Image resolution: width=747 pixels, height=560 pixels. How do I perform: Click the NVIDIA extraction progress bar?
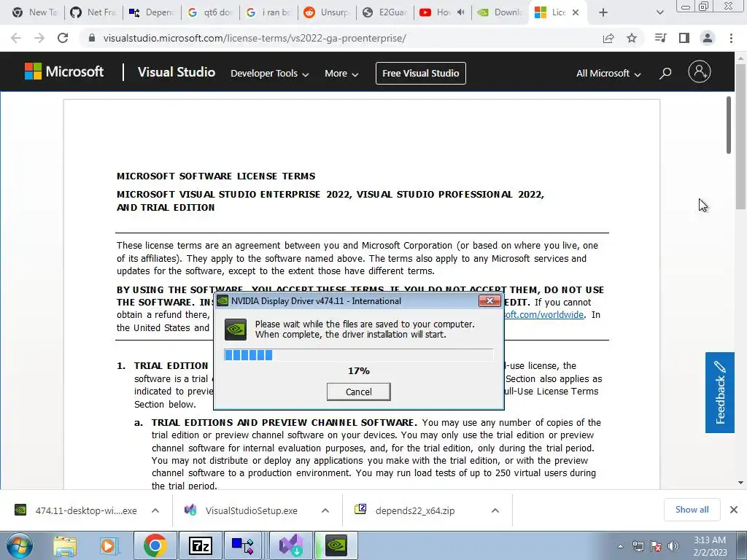(x=359, y=355)
